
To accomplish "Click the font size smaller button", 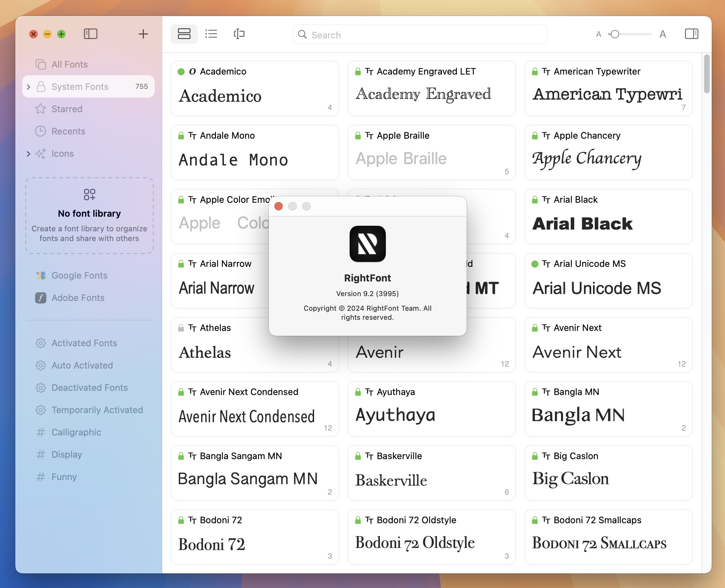I will [598, 34].
